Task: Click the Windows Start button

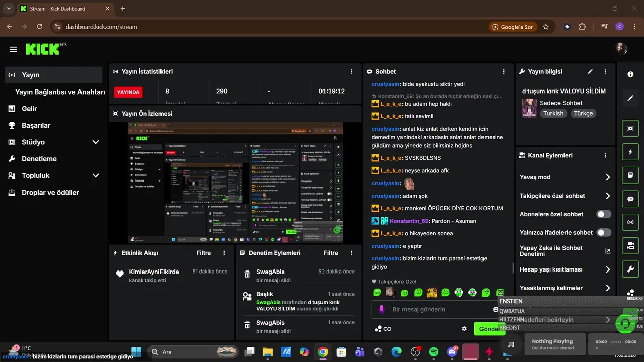Action: point(136,352)
